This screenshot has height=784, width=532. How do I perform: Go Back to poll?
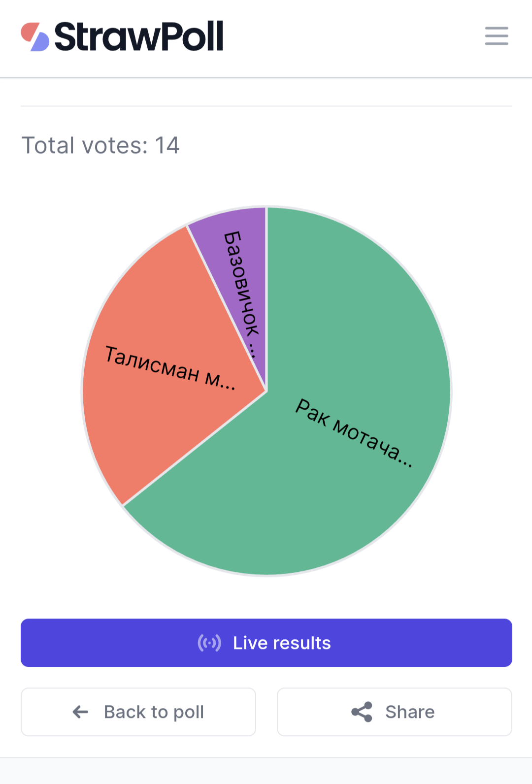(138, 712)
